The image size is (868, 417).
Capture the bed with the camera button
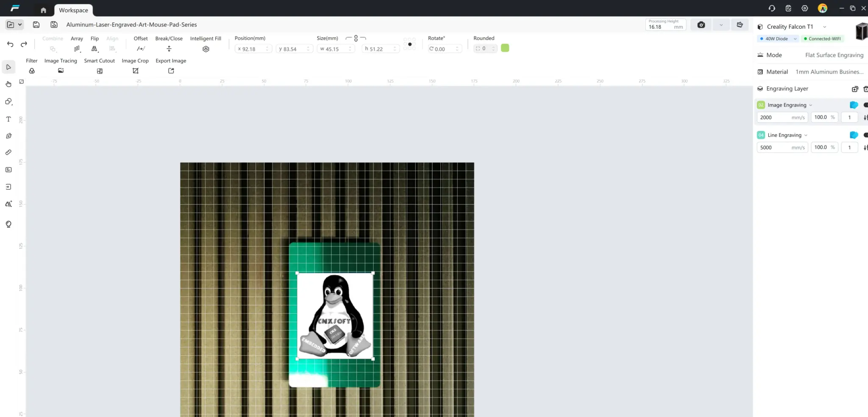(701, 25)
